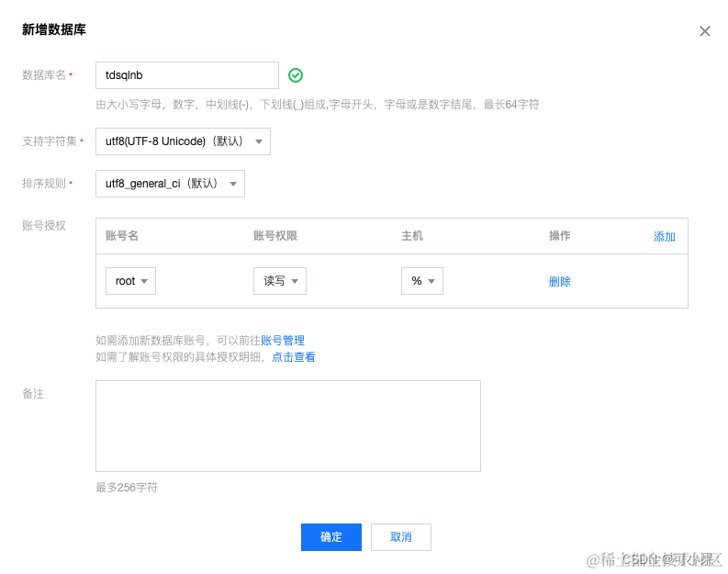Image resolution: width=728 pixels, height=574 pixels.
Task: Click the green validation checkmark icon
Action: coord(296,75)
